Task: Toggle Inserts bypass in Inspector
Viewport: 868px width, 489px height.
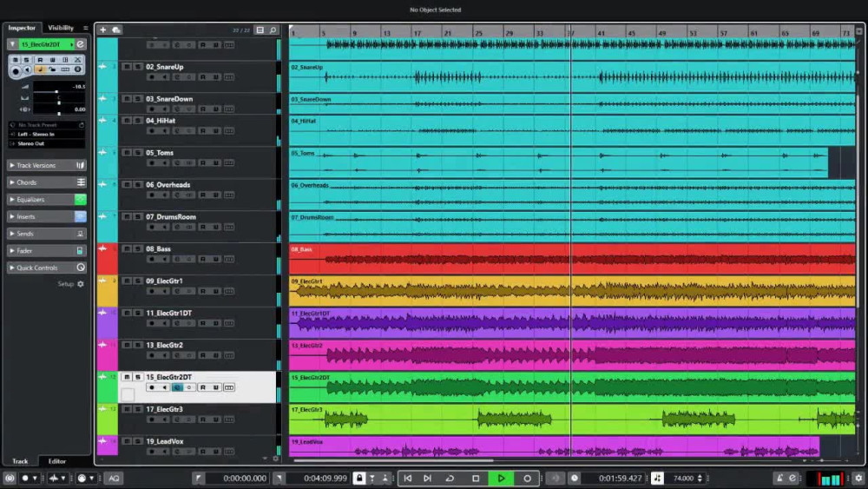Action: (x=80, y=216)
